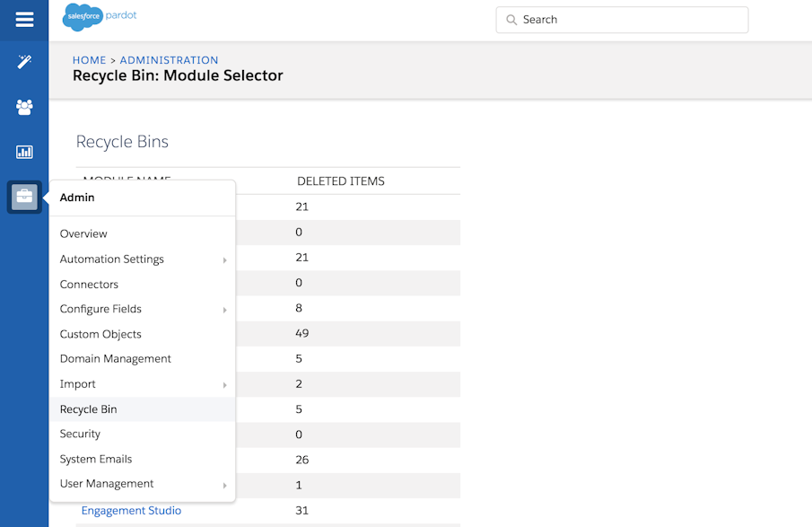The height and width of the screenshot is (527, 812).
Task: Follow the HOME breadcrumb link
Action: [89, 60]
